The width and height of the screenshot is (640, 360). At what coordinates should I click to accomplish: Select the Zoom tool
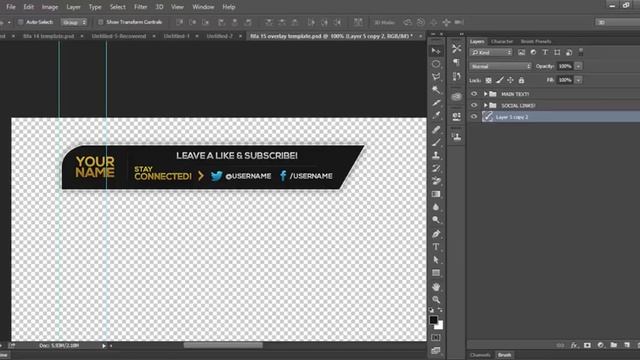tap(436, 299)
